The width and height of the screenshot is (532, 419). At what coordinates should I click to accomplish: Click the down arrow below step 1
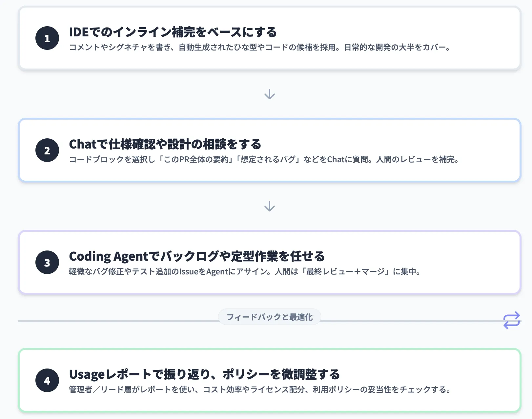270,94
